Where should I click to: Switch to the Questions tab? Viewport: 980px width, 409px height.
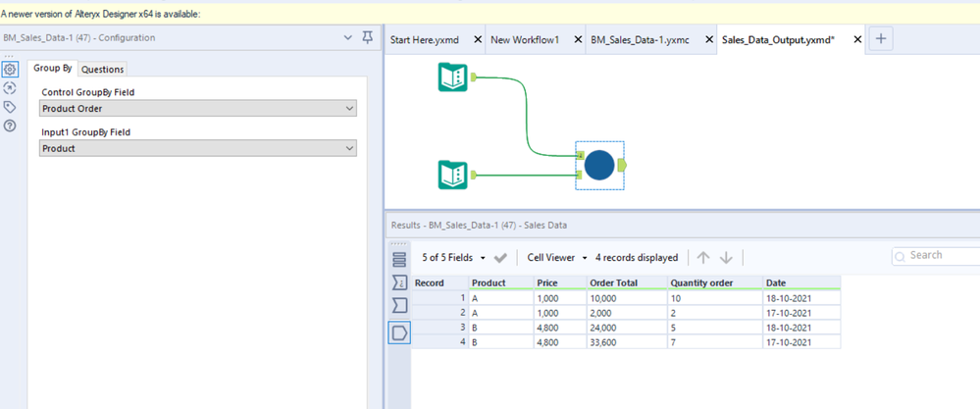coord(103,70)
